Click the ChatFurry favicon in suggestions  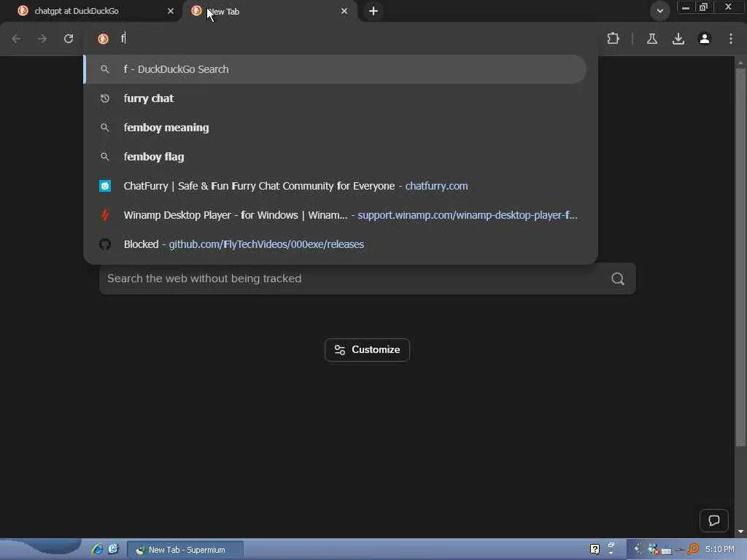(x=105, y=186)
